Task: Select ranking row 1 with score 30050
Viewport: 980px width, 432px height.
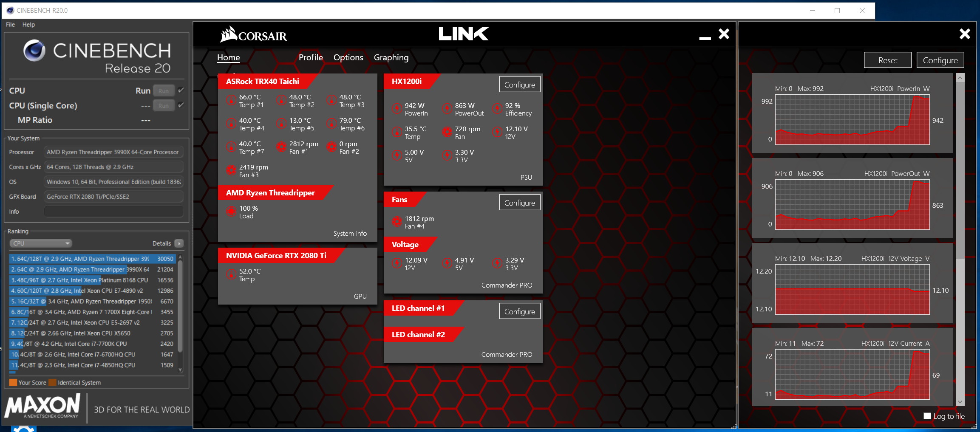Action: [x=92, y=259]
